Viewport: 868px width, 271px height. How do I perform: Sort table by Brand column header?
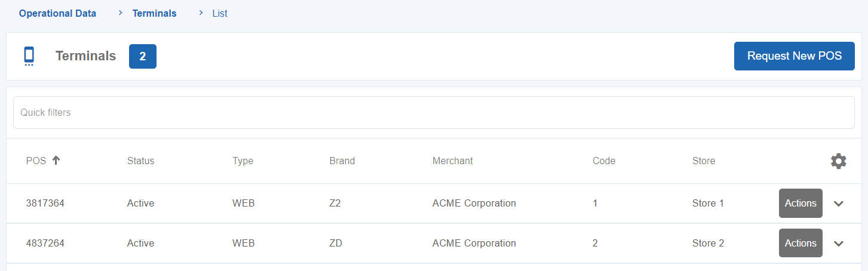(x=342, y=161)
